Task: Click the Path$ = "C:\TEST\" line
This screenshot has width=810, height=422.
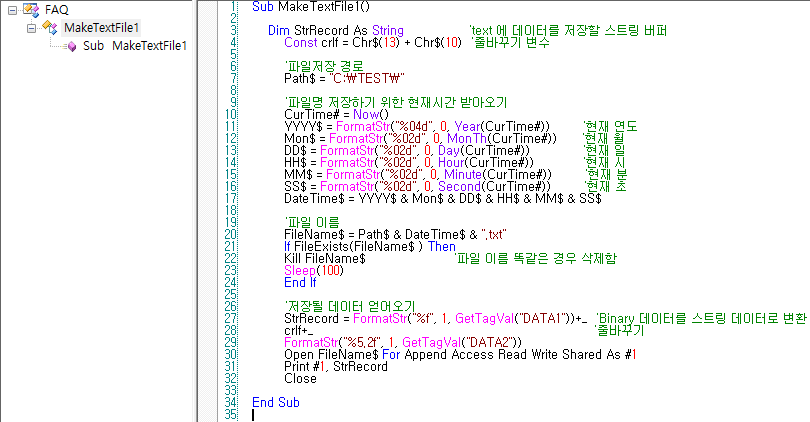Action: [344, 79]
